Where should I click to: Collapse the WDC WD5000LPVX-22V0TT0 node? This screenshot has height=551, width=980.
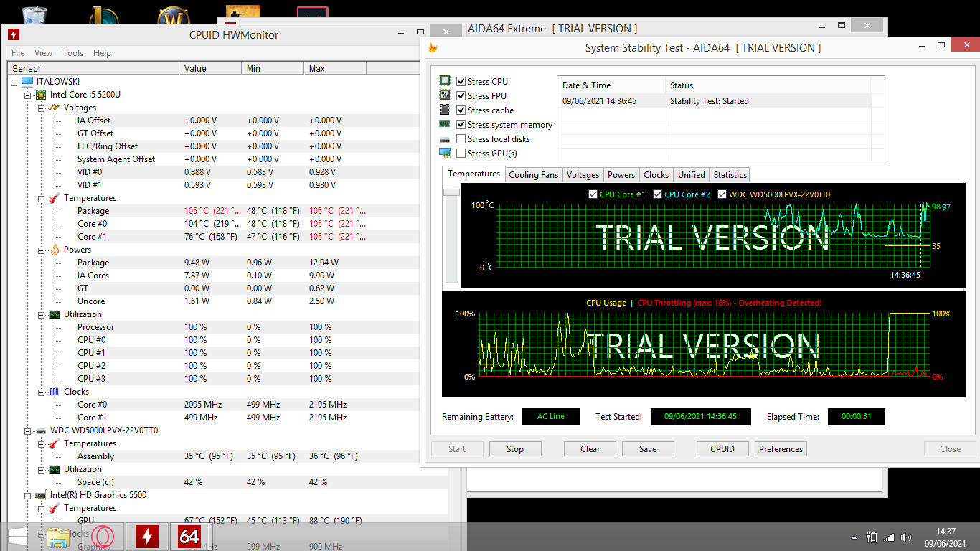(28, 430)
